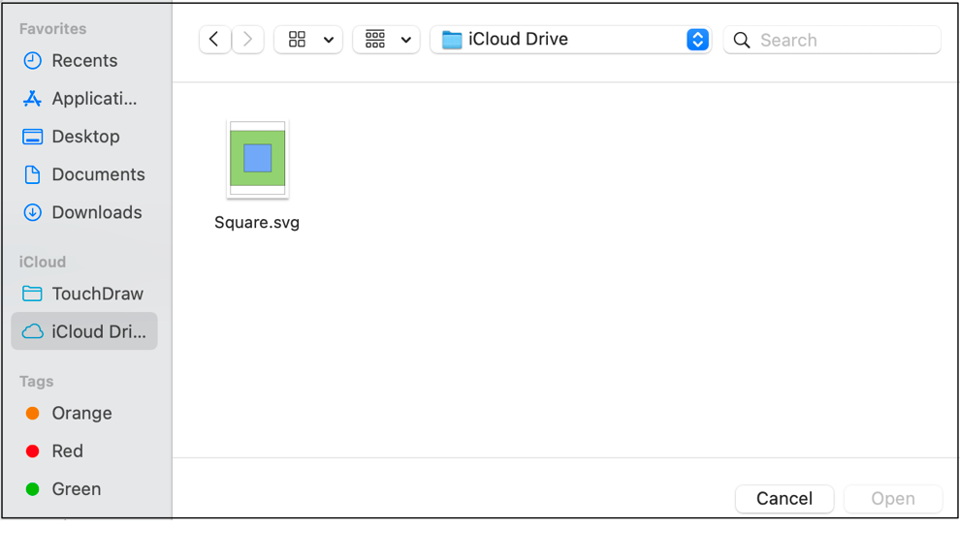Click the green tag dot

pyautogui.click(x=32, y=489)
